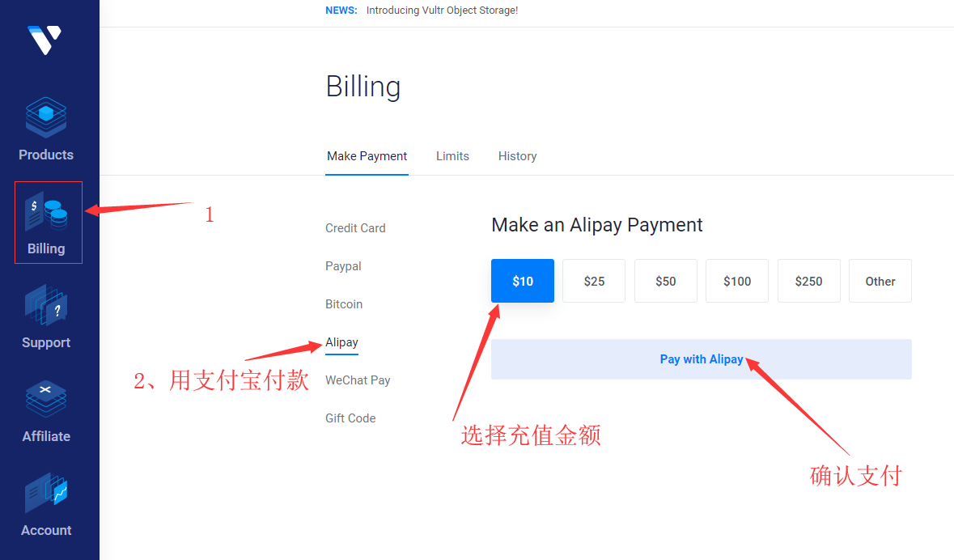Choose WeChat Pay payment method
Screen dimensions: 954x560
tap(358, 380)
